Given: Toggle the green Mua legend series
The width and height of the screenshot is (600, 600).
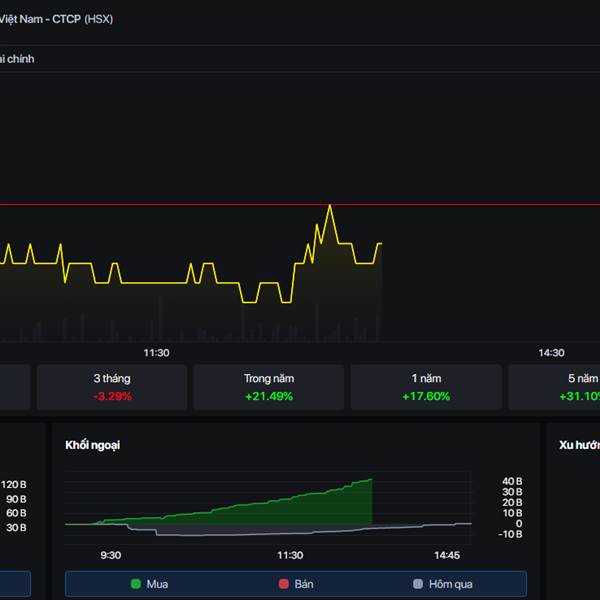Looking at the screenshot, I should coord(149,584).
